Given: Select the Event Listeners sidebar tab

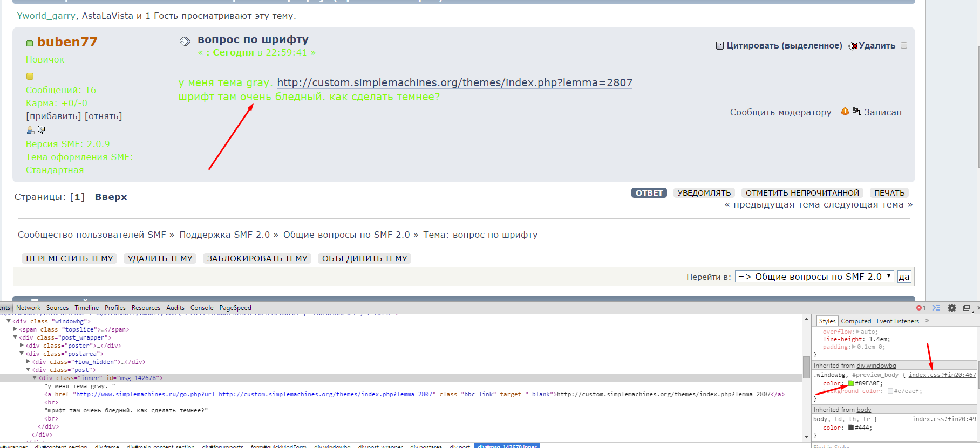Looking at the screenshot, I should tap(897, 321).
